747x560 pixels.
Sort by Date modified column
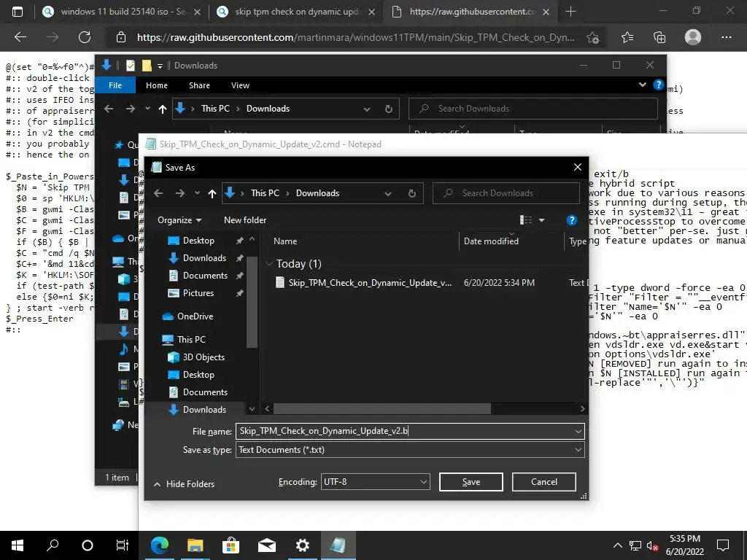click(x=491, y=241)
